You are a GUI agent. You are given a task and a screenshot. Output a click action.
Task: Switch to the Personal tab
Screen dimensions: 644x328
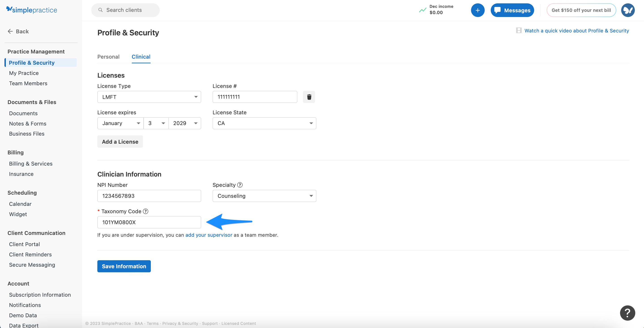[108, 57]
